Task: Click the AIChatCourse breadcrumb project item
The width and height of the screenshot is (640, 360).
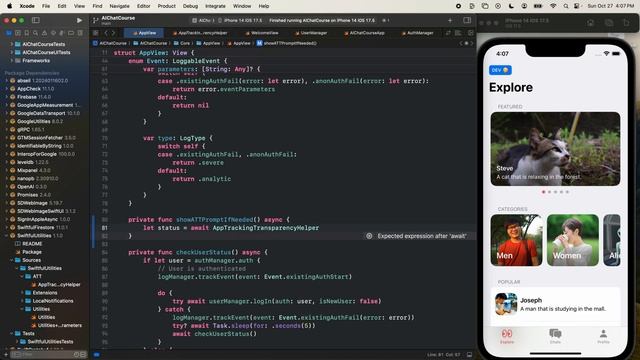Action: pyautogui.click(x=110, y=43)
